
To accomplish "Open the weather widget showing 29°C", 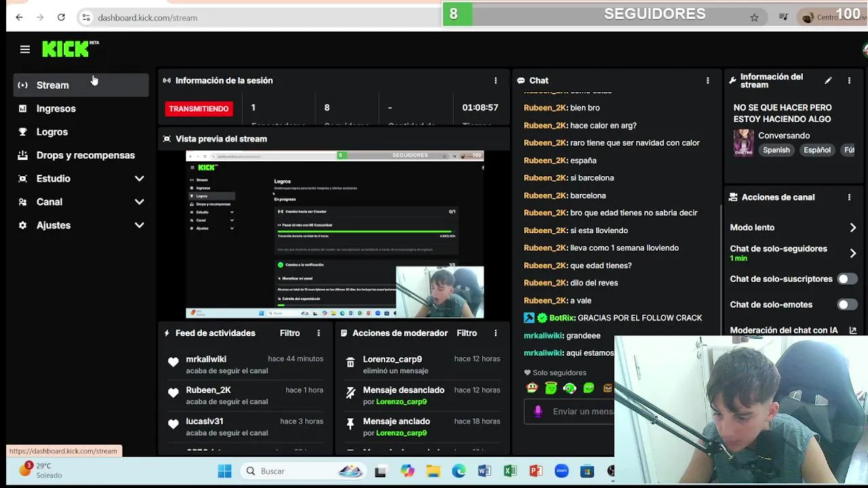I will (41, 470).
